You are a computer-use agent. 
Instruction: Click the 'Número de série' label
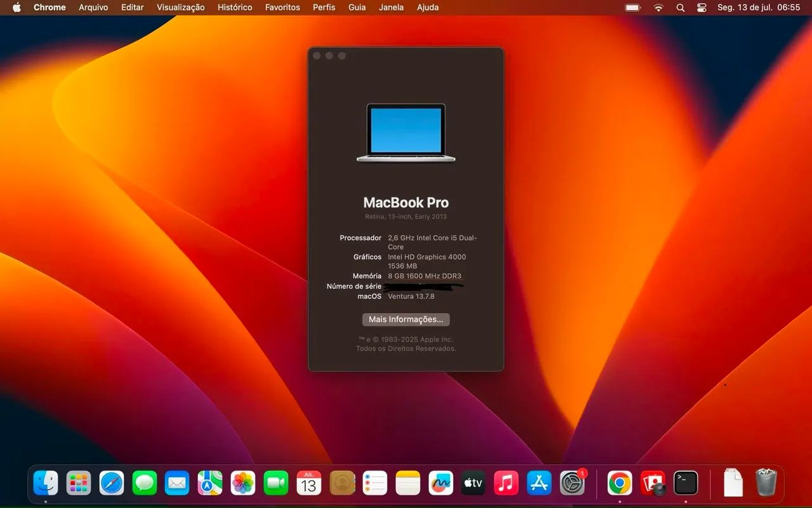[354, 286]
